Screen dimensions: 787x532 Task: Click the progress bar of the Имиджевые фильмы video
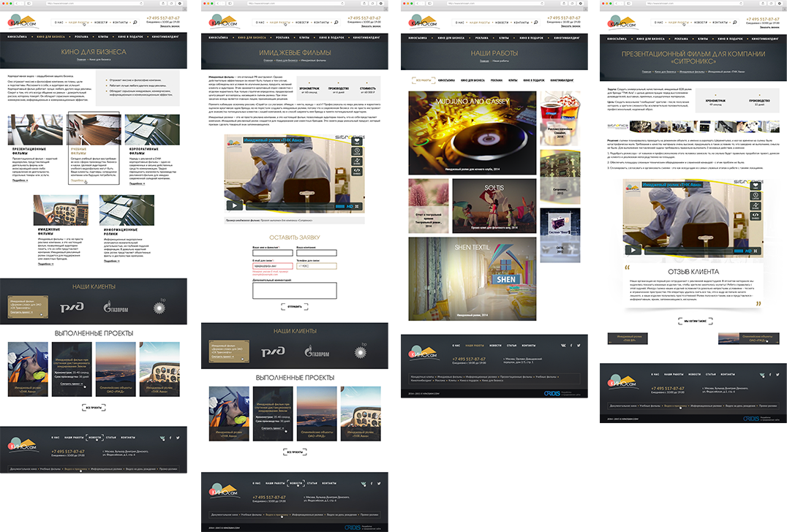tap(290, 206)
